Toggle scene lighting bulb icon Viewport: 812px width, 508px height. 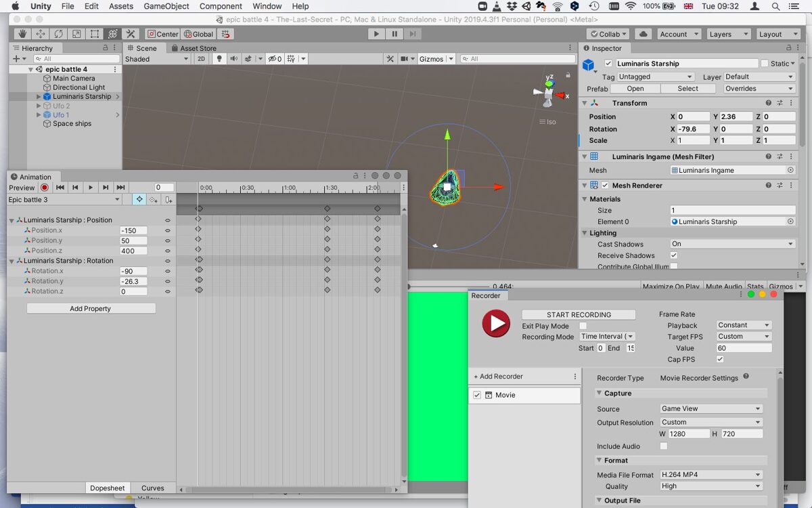coord(219,59)
